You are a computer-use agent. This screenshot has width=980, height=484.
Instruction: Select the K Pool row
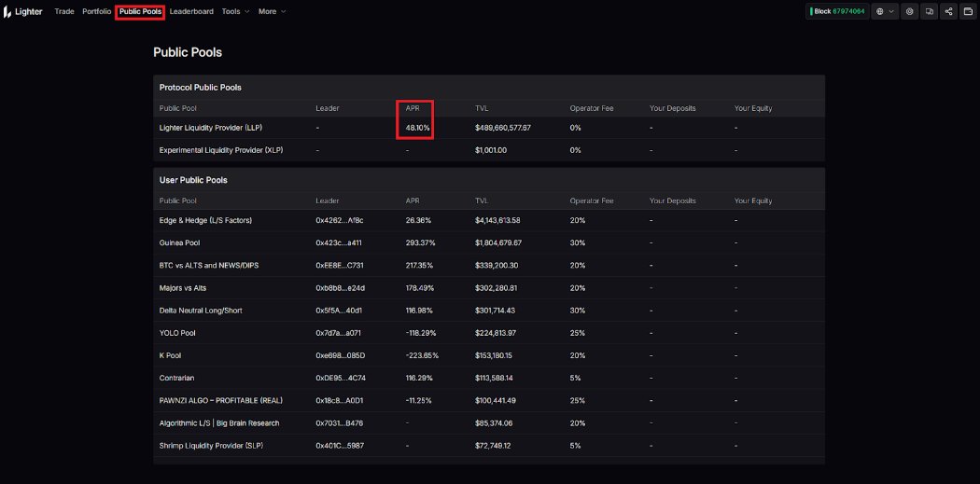(x=489, y=355)
